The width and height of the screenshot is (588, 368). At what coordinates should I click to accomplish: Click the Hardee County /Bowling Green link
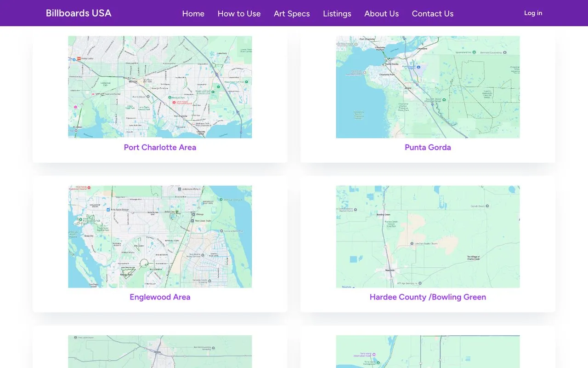coord(428,297)
